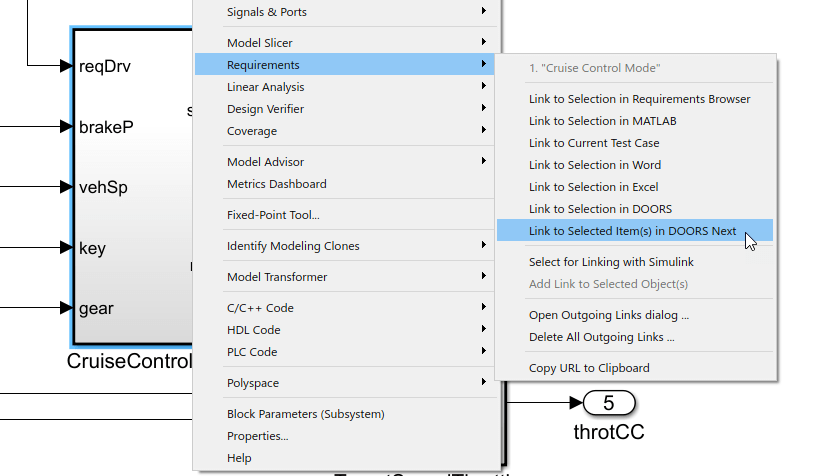Choose Delete All Outgoing Links
This screenshot has height=476, width=836.
601,337
